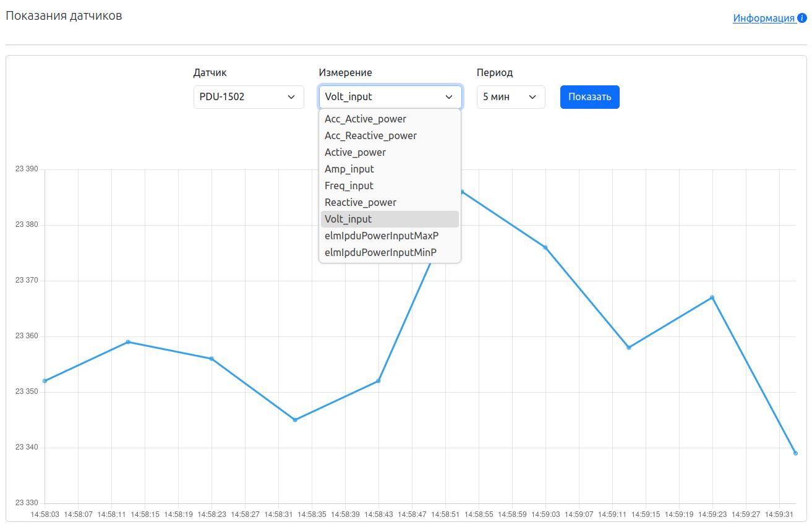Viewport: 812px width, 525px height.
Task: Click the chart data point at 14:58:13
Action: [128, 342]
